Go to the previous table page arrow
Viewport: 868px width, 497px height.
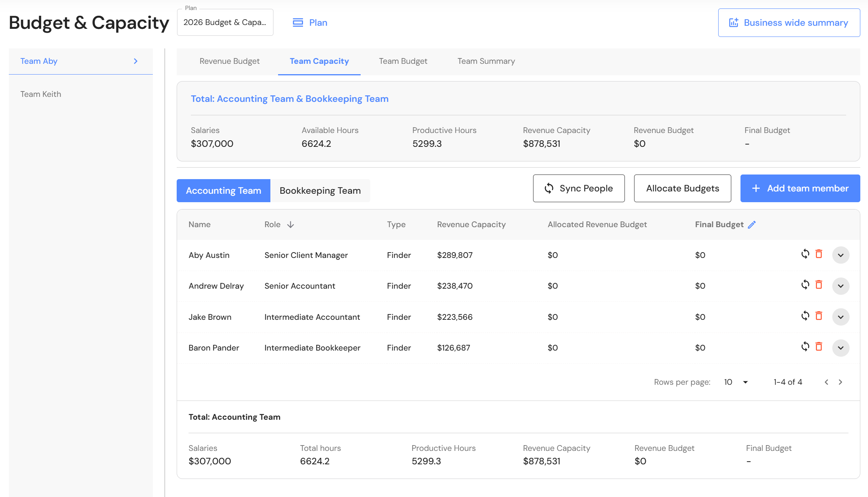coord(827,382)
